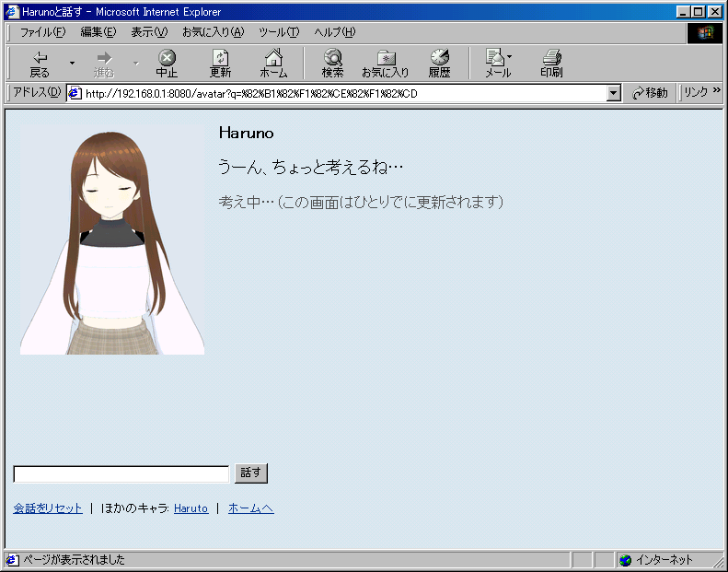The width and height of the screenshot is (728, 572).
Task: Open the メール mail button
Action: point(498,64)
